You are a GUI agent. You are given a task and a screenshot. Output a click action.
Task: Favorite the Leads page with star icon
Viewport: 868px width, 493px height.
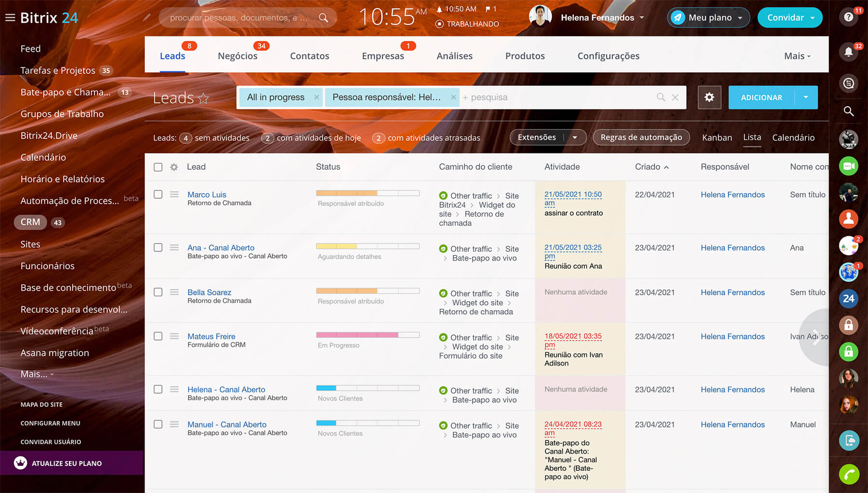[x=203, y=98]
